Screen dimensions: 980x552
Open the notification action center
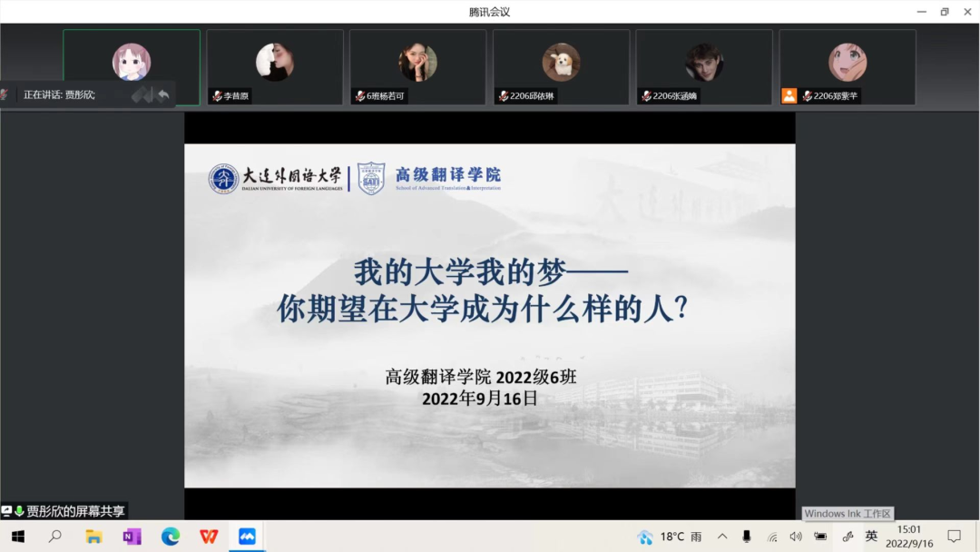point(954,537)
